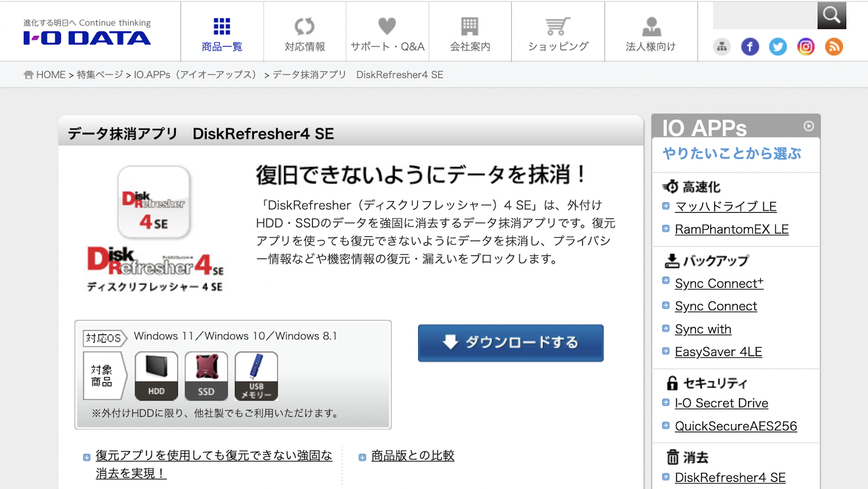Go to HOME in breadcrumb
Image resolution: width=868 pixels, height=489 pixels.
coord(50,75)
